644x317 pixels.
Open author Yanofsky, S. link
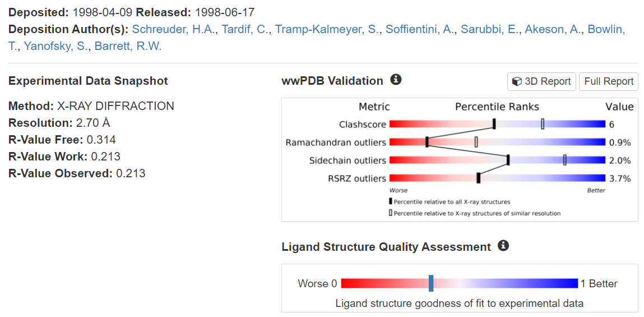(x=55, y=46)
